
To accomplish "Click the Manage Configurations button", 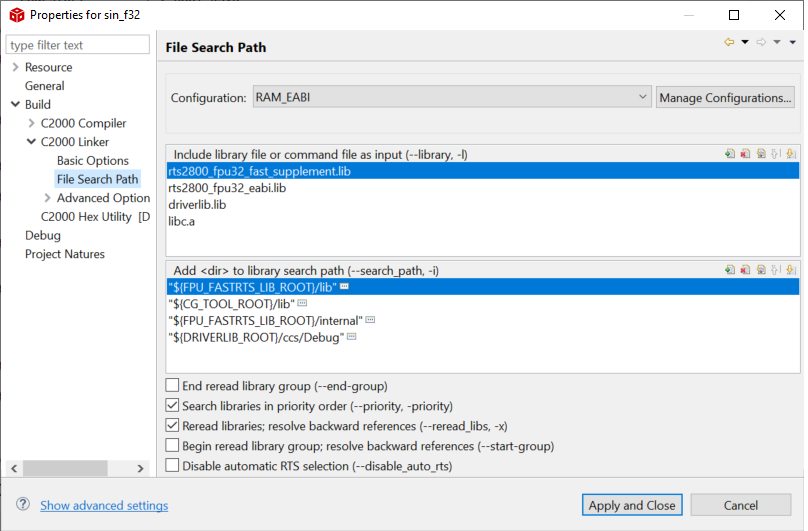I will (x=725, y=98).
